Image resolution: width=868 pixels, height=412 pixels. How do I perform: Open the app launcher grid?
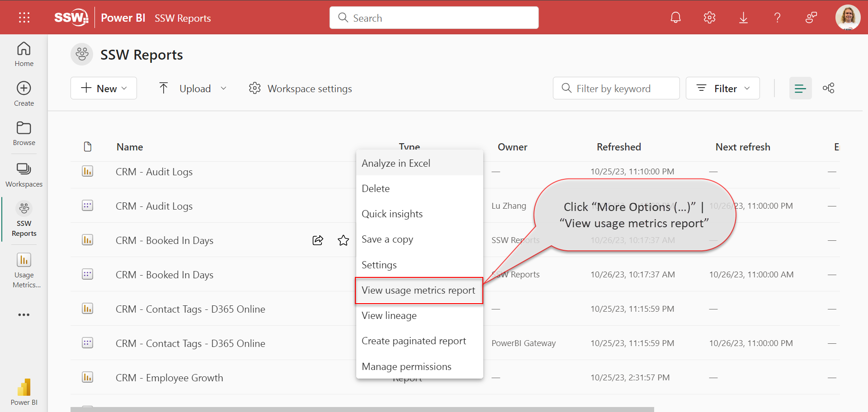24,18
